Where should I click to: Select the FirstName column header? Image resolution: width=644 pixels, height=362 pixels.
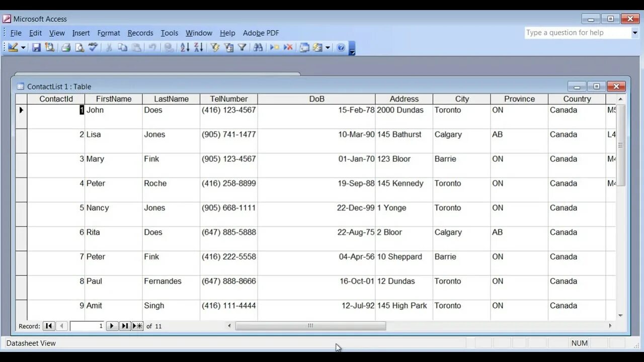114,99
